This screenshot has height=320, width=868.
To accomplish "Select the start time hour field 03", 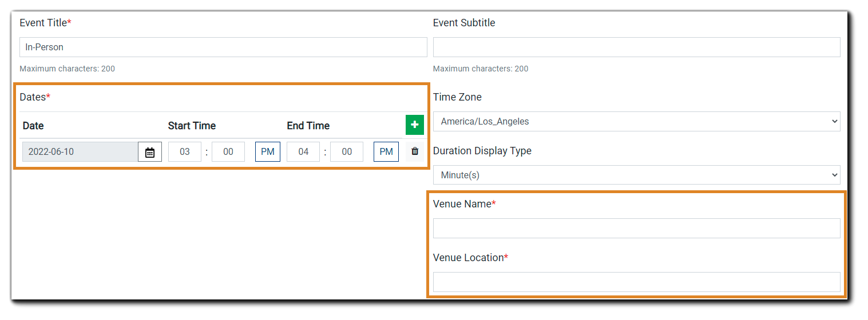I will click(185, 152).
